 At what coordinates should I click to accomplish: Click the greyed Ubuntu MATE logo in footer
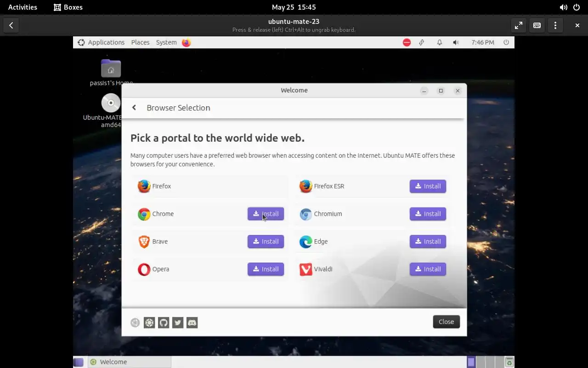pos(135,322)
